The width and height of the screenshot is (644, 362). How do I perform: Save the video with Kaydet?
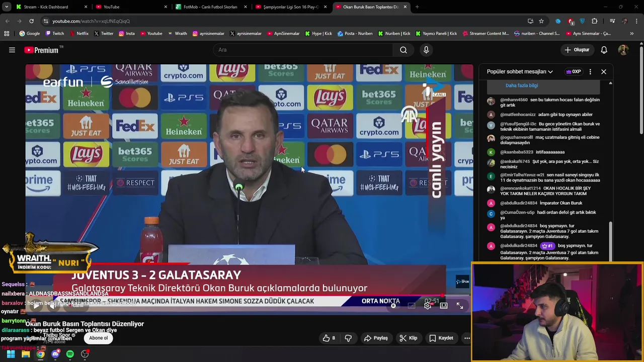pos(441,338)
